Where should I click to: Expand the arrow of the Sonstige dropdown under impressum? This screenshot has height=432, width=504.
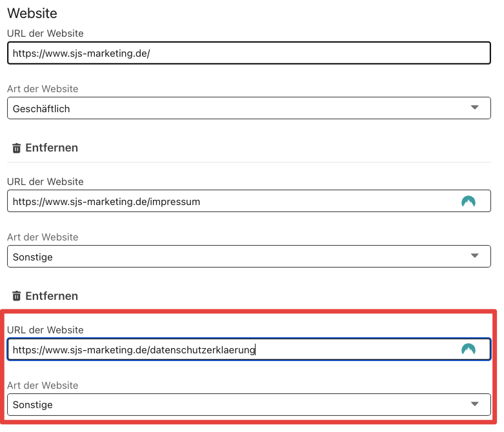coord(475,256)
